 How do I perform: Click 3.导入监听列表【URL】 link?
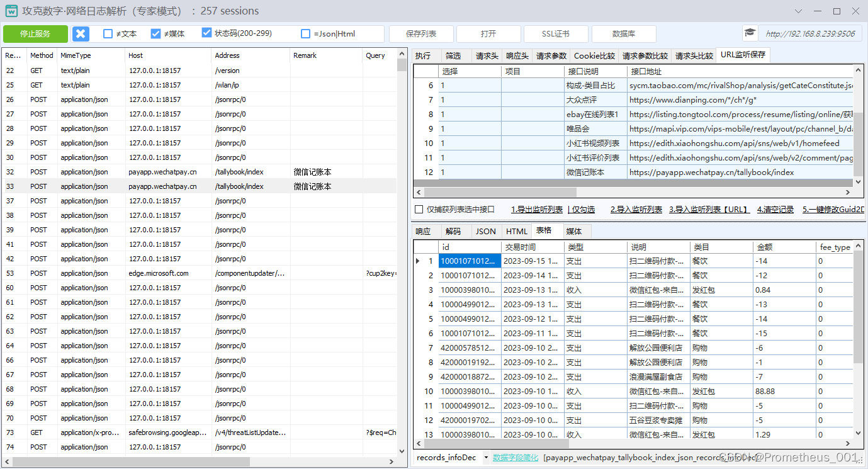point(709,210)
